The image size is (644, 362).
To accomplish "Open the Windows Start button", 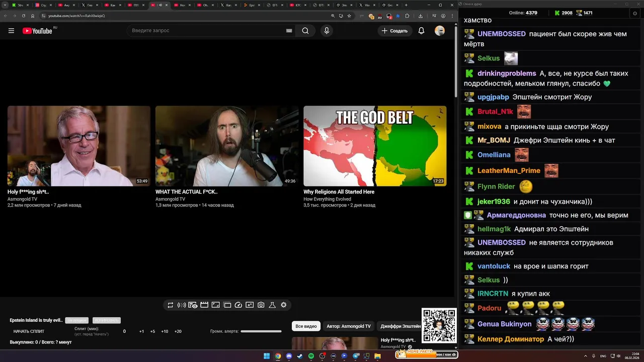I will [267, 356].
